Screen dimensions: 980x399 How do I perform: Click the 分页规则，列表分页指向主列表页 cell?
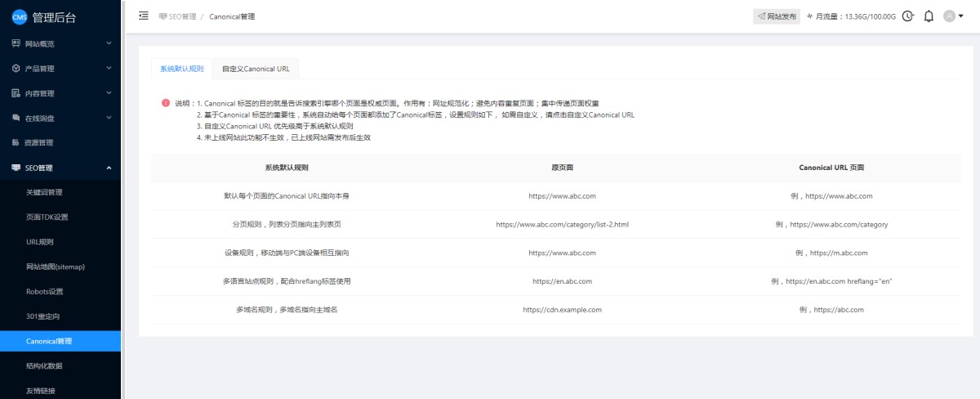click(x=287, y=224)
